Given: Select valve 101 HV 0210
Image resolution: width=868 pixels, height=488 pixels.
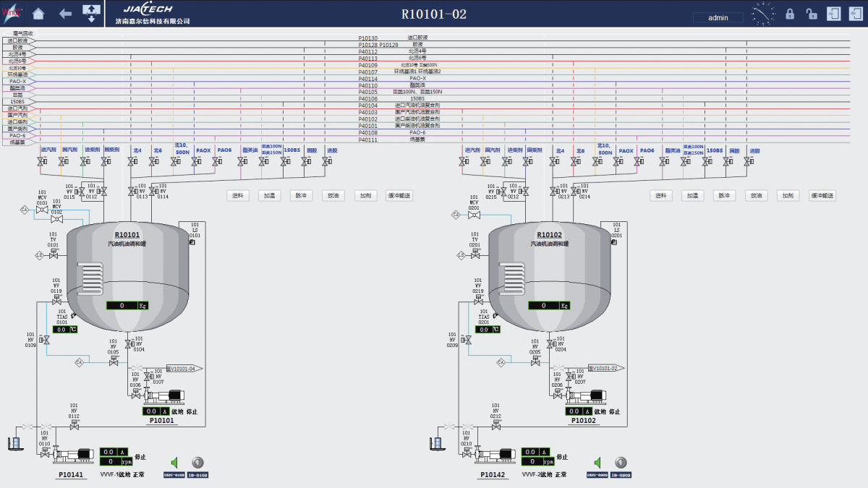Looking at the screenshot, I should tap(468, 453).
